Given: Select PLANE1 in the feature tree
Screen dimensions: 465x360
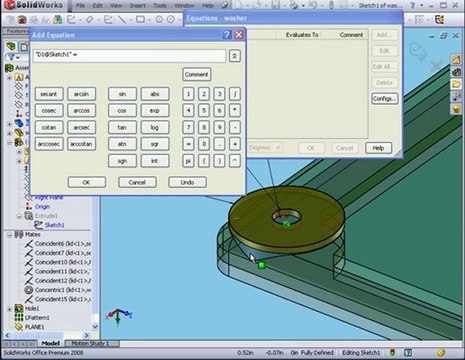Looking at the screenshot, I should click(35, 327).
